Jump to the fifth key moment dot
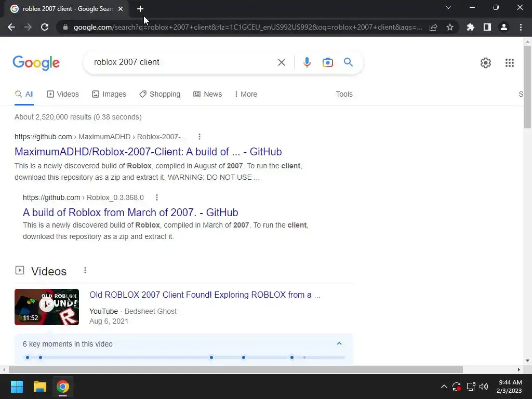 tap(292, 357)
